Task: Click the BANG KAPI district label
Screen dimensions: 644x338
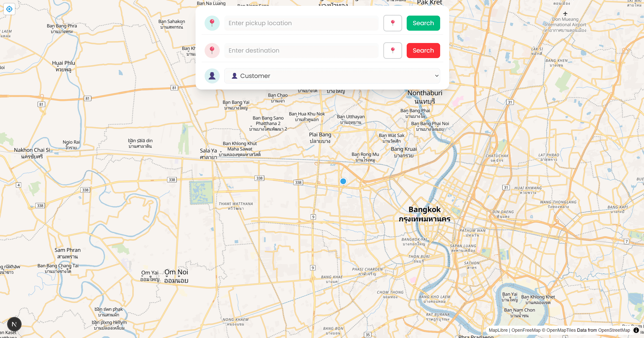Action: [618, 209]
